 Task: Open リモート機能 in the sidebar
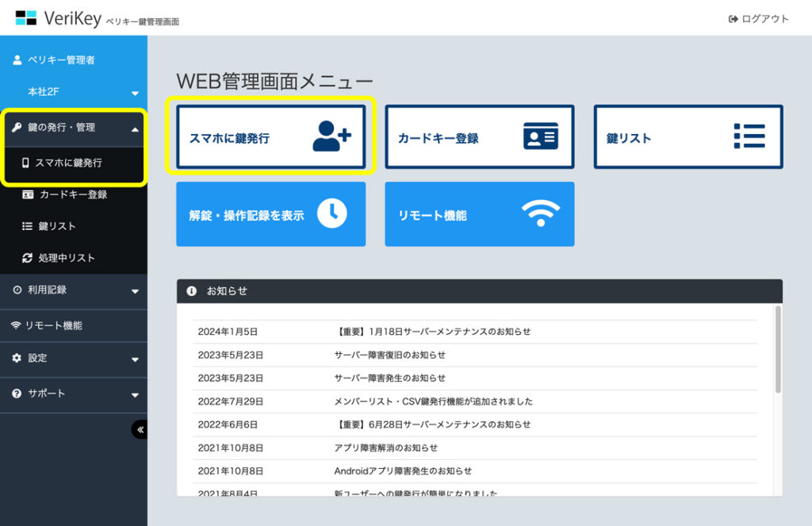[53, 325]
